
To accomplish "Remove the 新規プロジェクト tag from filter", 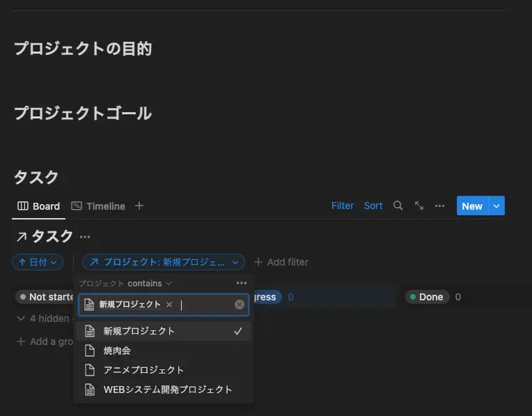I will pos(169,305).
